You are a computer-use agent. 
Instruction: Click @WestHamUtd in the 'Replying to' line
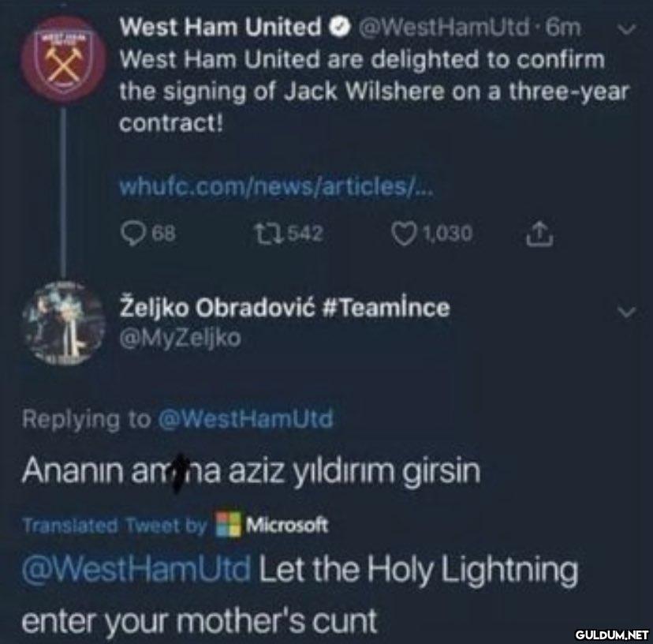click(245, 418)
